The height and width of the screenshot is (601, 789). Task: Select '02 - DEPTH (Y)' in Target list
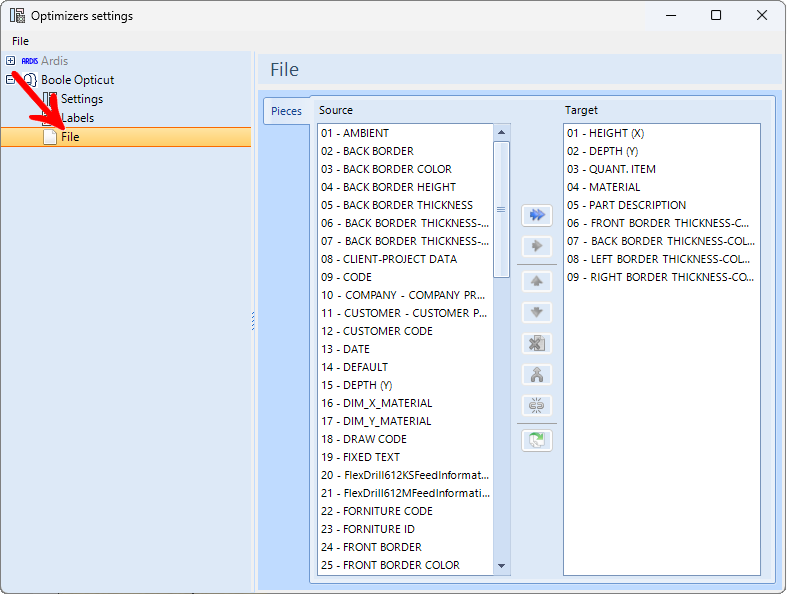[x=662, y=152]
